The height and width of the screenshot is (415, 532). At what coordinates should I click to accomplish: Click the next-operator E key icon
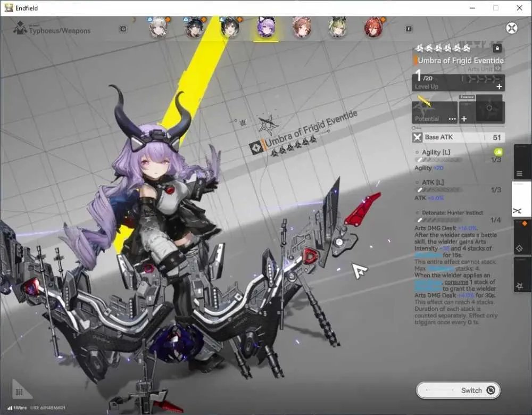click(409, 29)
